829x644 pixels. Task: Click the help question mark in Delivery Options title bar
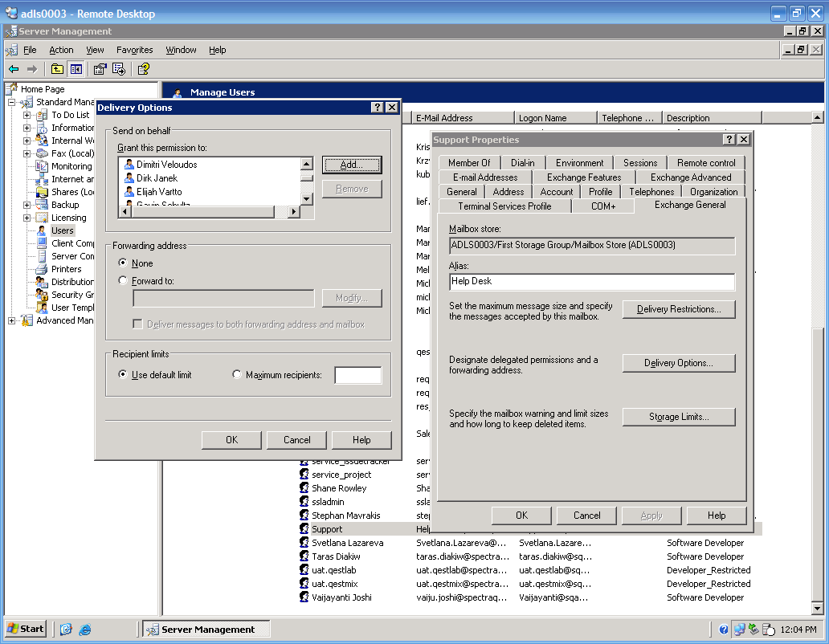[x=377, y=108]
